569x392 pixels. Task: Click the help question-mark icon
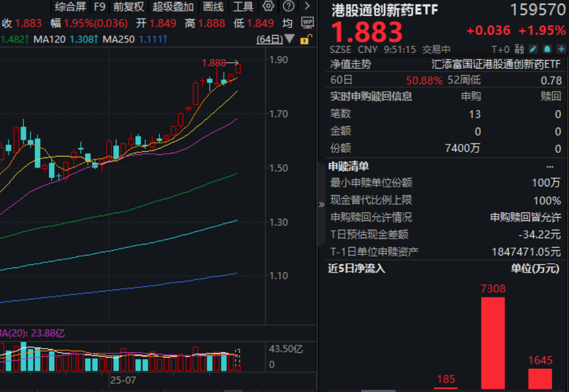click(x=288, y=7)
